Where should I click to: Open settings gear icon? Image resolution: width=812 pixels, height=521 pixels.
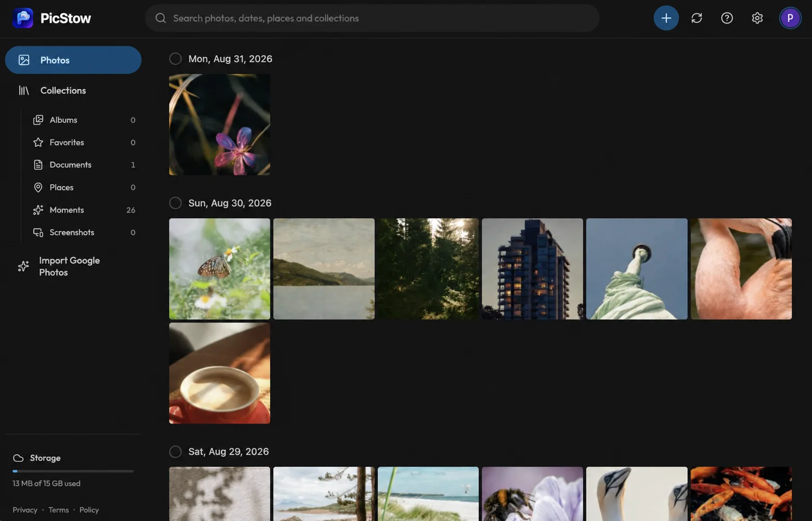point(757,18)
